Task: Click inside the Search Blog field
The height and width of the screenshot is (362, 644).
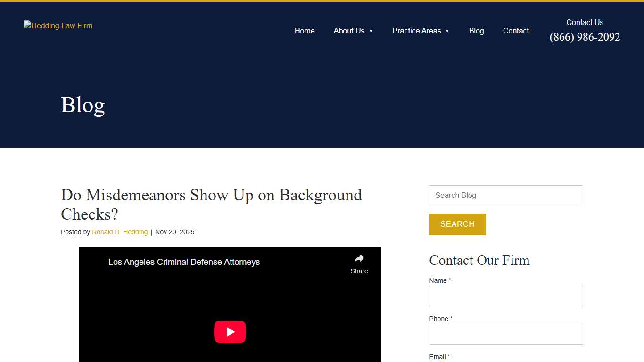Action: click(x=505, y=195)
